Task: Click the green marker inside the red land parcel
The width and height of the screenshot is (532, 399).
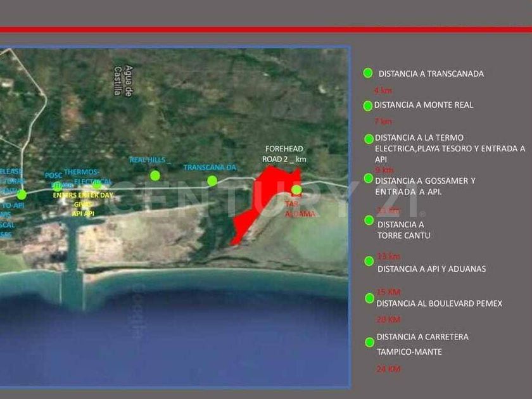Action: tap(296, 189)
